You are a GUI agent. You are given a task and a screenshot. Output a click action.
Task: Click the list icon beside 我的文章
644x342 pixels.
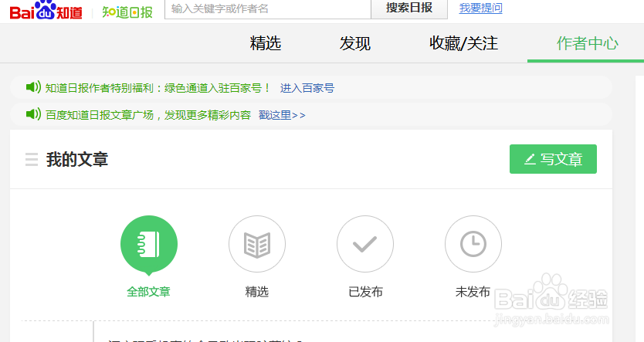pyautogui.click(x=32, y=159)
